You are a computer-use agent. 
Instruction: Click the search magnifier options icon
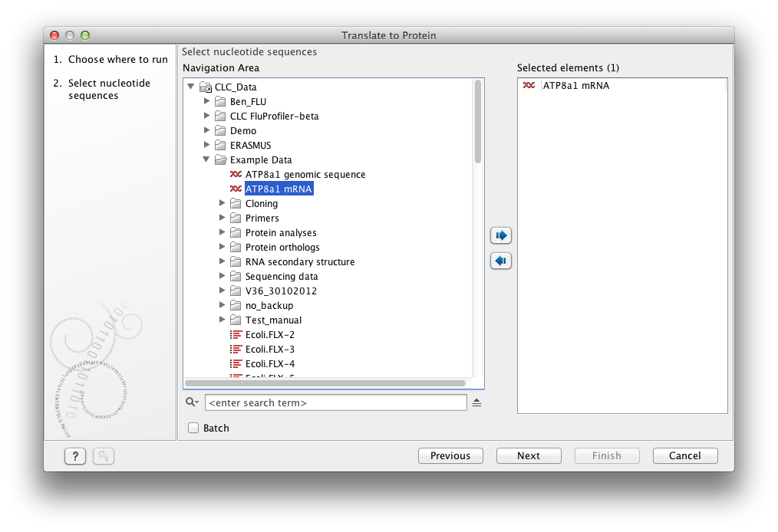tap(191, 402)
